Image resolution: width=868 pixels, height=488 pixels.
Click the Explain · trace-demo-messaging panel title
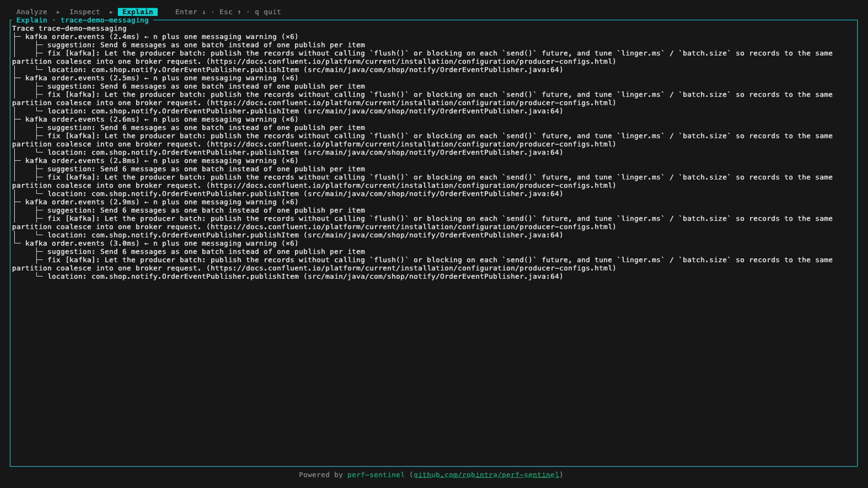[82, 20]
